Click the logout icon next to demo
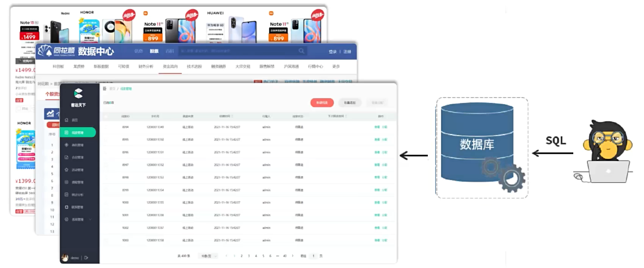Viewport: 644px width, 268px height. tap(86, 258)
